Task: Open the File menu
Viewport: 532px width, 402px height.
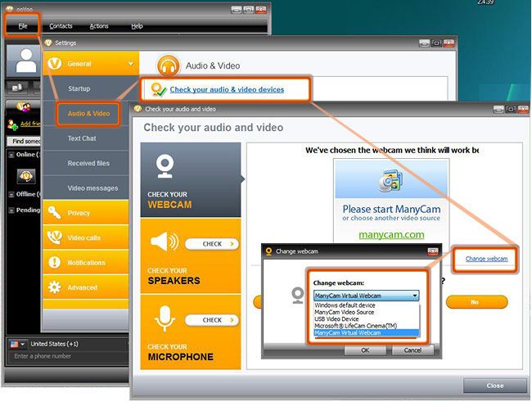Action: pos(22,26)
